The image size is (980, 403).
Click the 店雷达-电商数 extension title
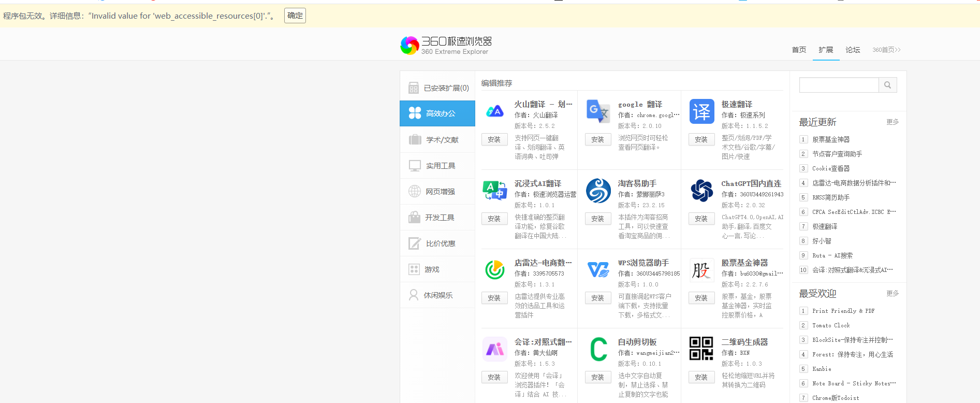pos(543,263)
